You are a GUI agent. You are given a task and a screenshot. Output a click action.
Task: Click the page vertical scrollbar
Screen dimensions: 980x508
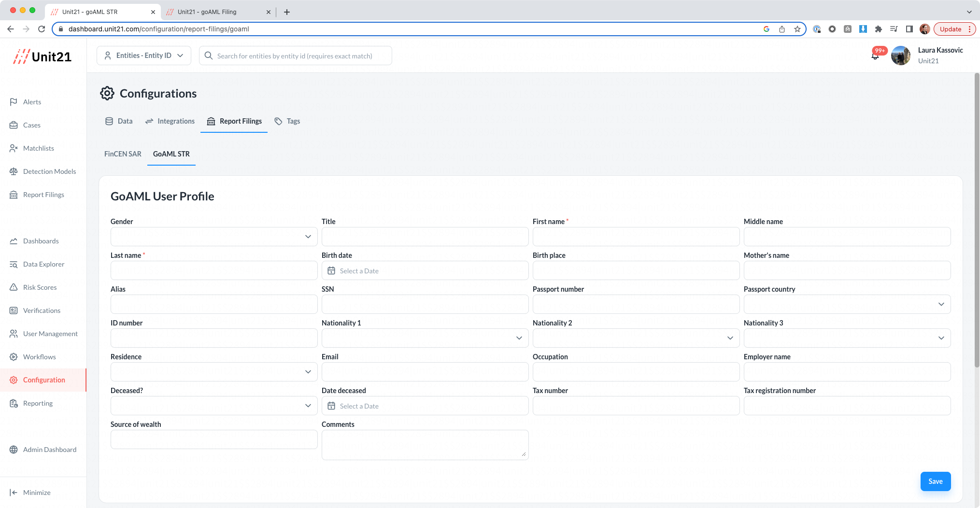[x=977, y=220]
